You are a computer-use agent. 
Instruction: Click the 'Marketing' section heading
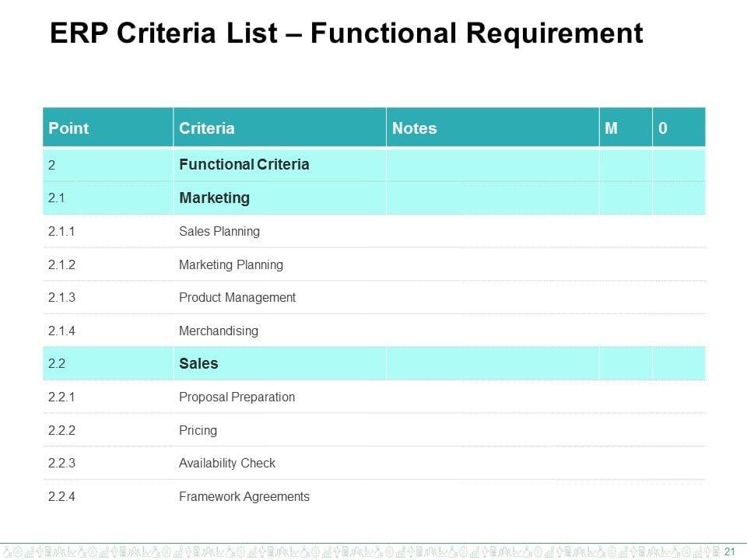(214, 198)
